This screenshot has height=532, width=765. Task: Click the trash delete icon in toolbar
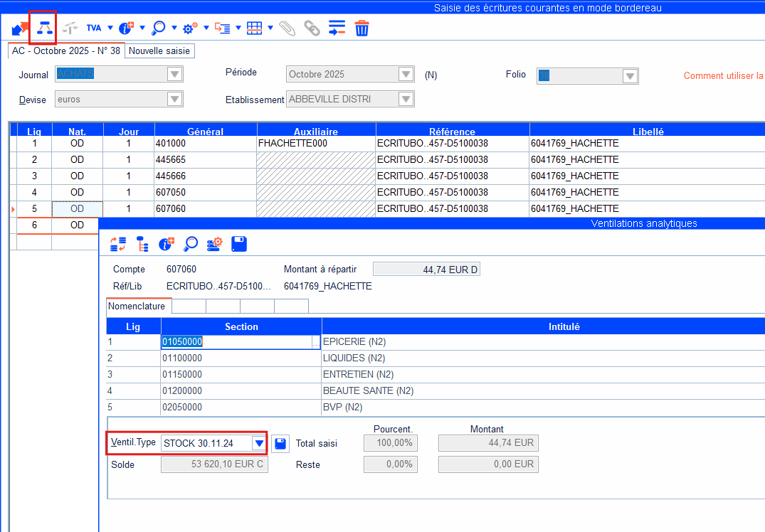tap(362, 28)
